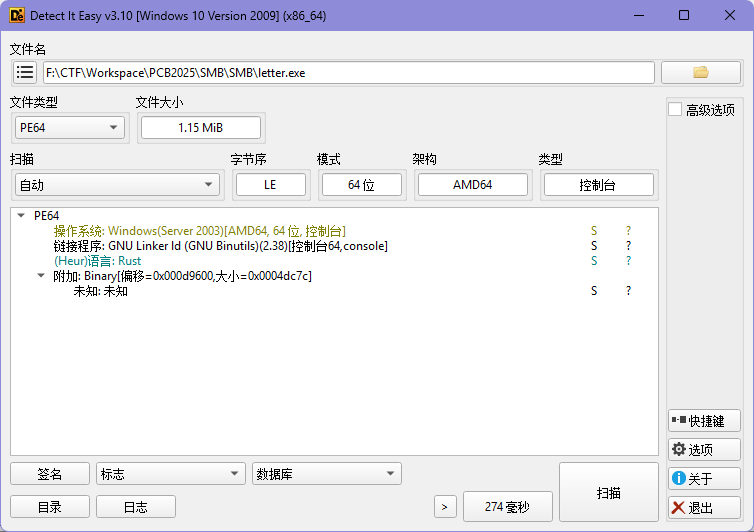Click the Detect It Easy title bar logo
This screenshot has width=754, height=532.
coord(17,16)
